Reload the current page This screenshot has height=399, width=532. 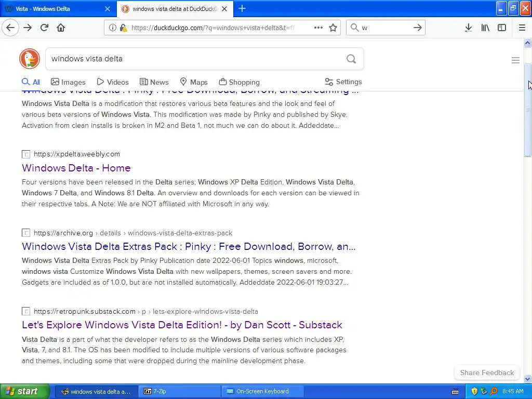(x=45, y=28)
